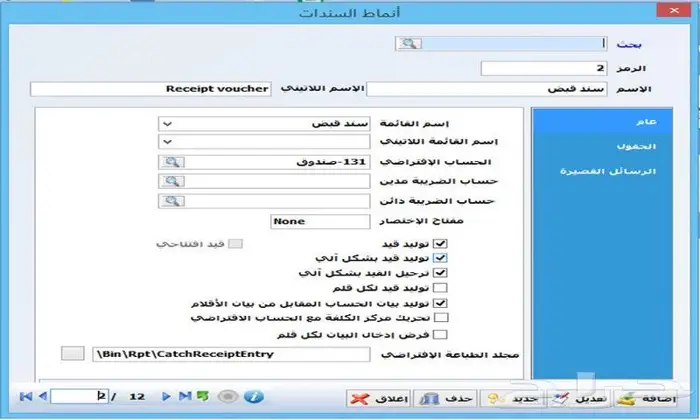Go to first record arrow

point(25,396)
